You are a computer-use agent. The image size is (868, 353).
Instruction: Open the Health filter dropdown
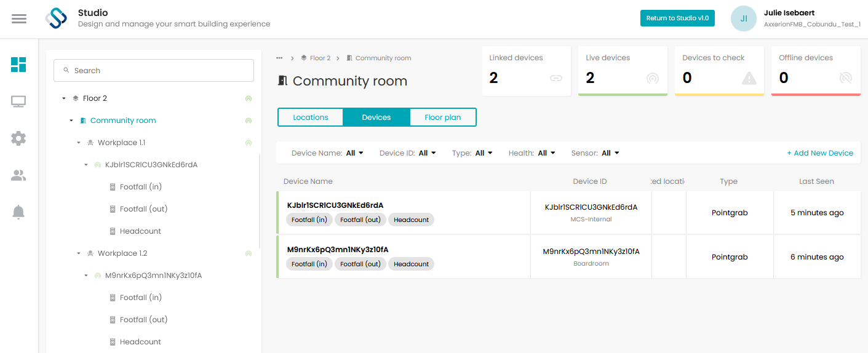pyautogui.click(x=532, y=153)
